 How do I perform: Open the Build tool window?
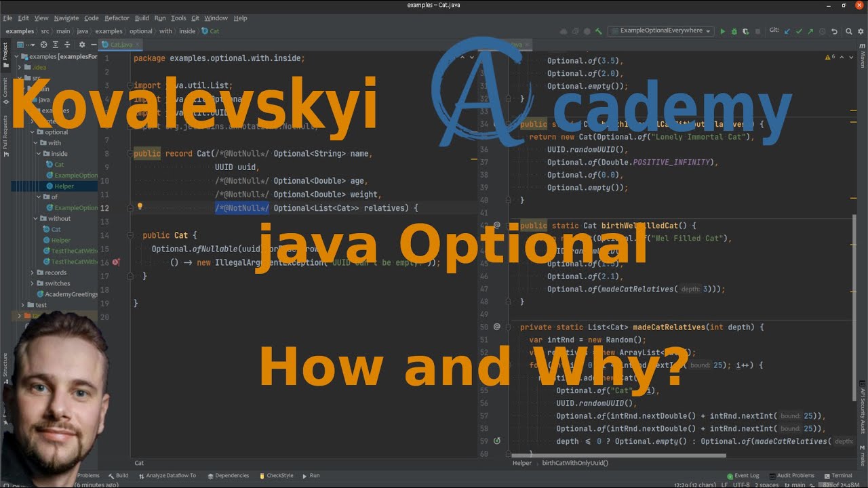tap(118, 476)
